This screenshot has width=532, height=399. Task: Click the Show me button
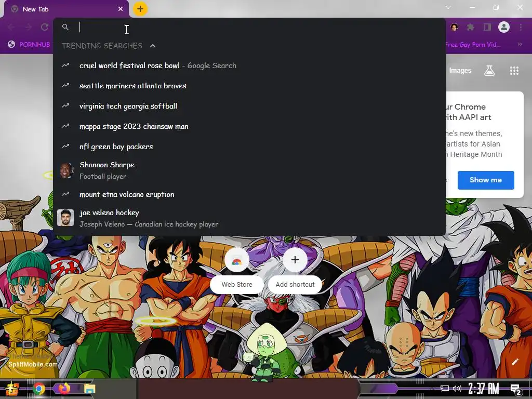pos(486,180)
